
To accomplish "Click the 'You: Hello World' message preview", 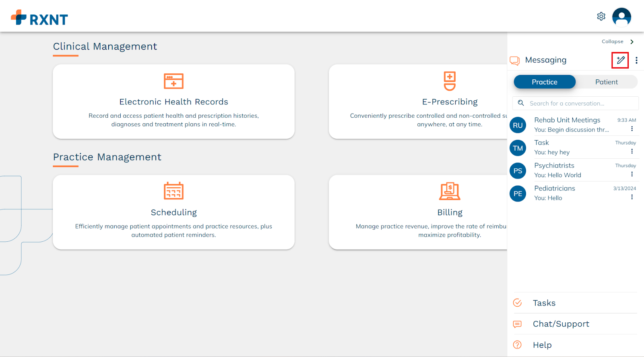I will click(557, 175).
